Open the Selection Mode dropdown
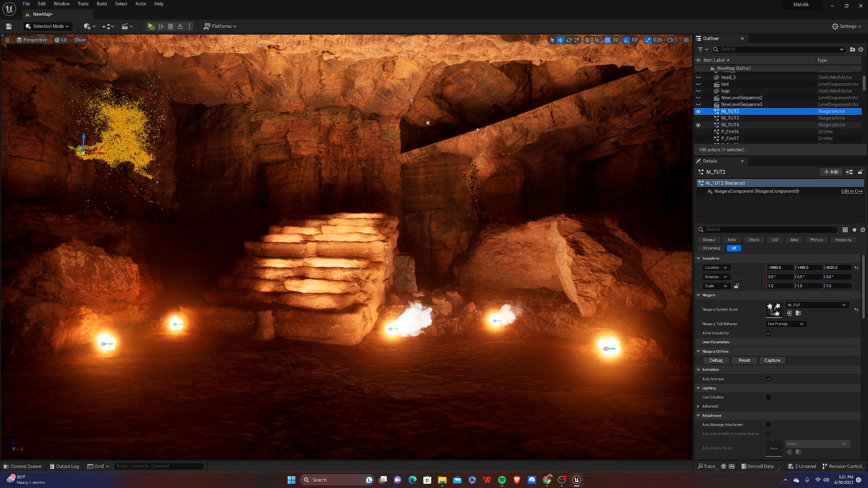Screen dimensions: 868x488 pyautogui.click(x=48, y=26)
